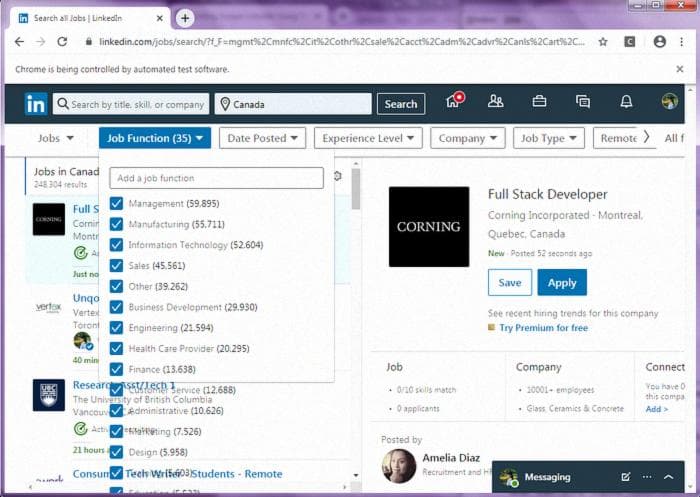Save the Full Stack Developer job
700x497 pixels.
510,282
